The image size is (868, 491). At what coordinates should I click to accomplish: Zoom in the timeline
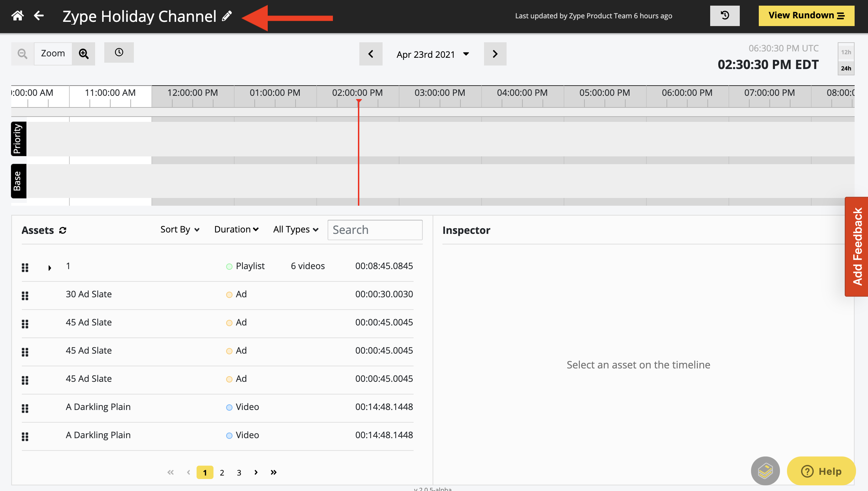[83, 54]
